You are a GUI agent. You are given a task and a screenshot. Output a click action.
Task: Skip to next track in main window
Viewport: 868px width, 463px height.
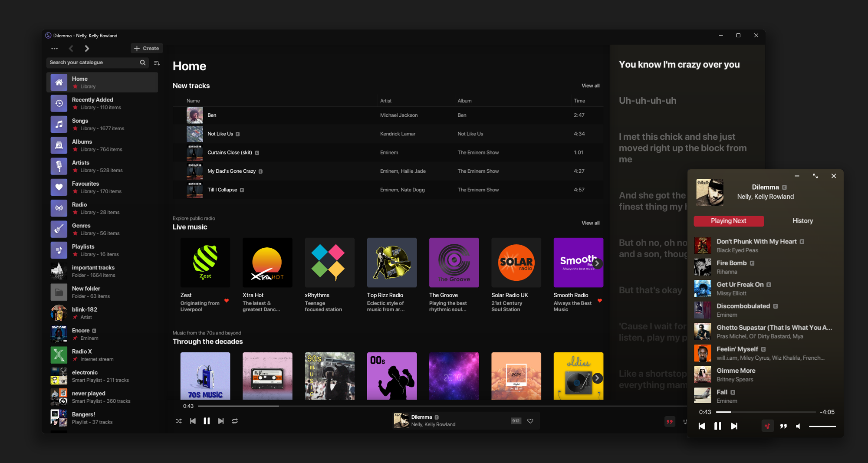click(221, 421)
